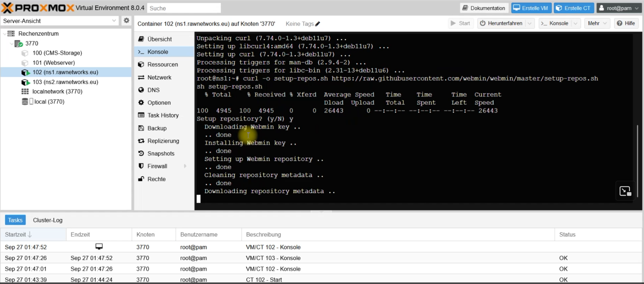This screenshot has width=644, height=284.
Task: Click the Optionen gear icon
Action: click(x=141, y=102)
